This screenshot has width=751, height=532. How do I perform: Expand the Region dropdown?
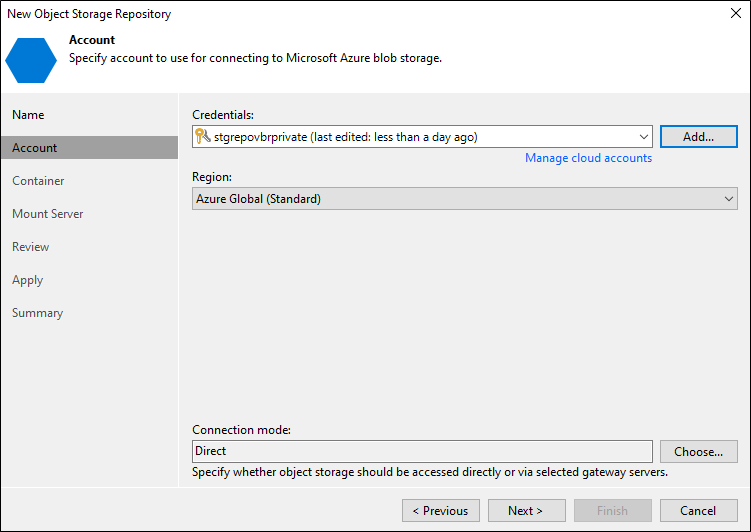click(728, 199)
